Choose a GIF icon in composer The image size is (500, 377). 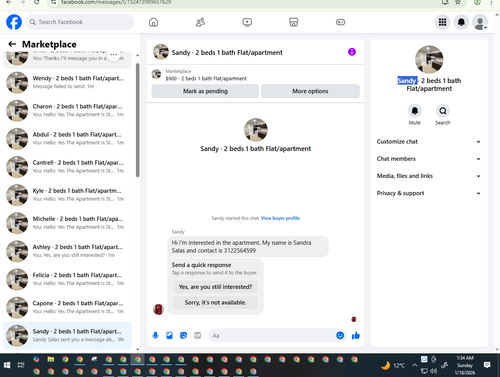click(x=198, y=335)
